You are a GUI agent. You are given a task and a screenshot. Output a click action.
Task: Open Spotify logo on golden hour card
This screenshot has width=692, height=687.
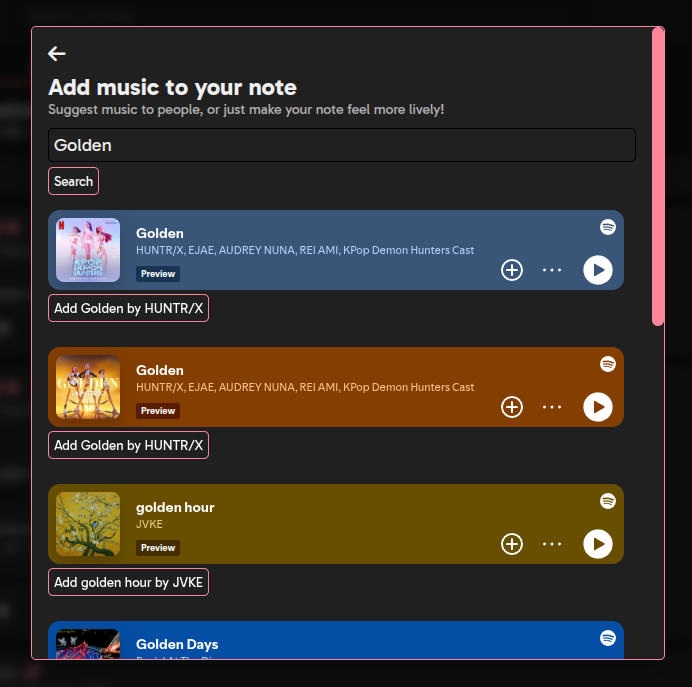pyautogui.click(x=608, y=501)
